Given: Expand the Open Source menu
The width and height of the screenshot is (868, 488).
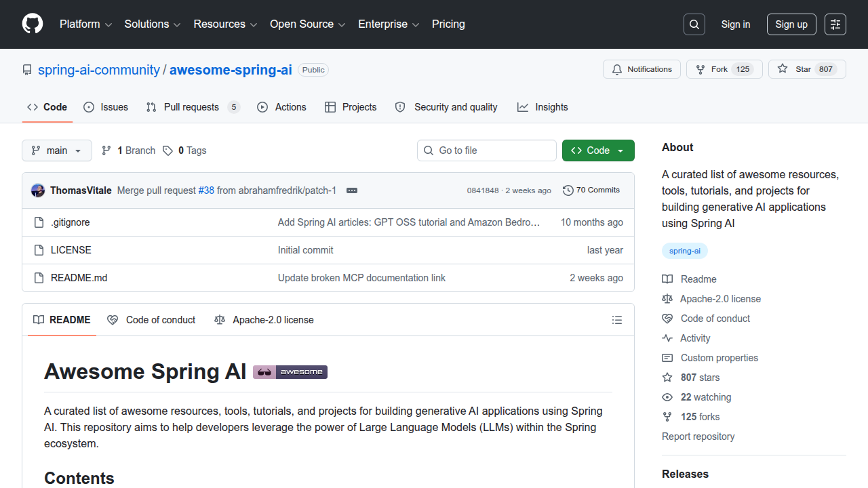Looking at the screenshot, I should (308, 24).
